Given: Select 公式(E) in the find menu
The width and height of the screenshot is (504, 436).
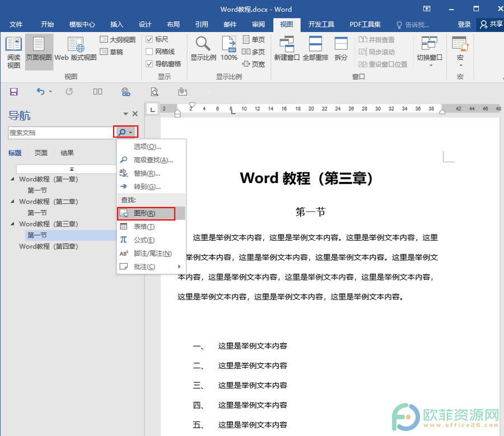Looking at the screenshot, I should point(151,240).
